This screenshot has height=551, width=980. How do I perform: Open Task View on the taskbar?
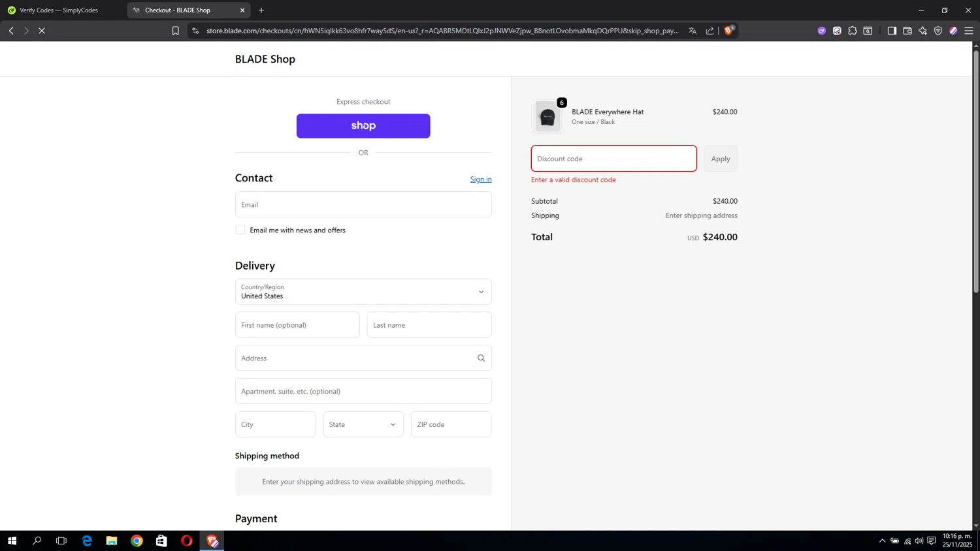coord(61,541)
